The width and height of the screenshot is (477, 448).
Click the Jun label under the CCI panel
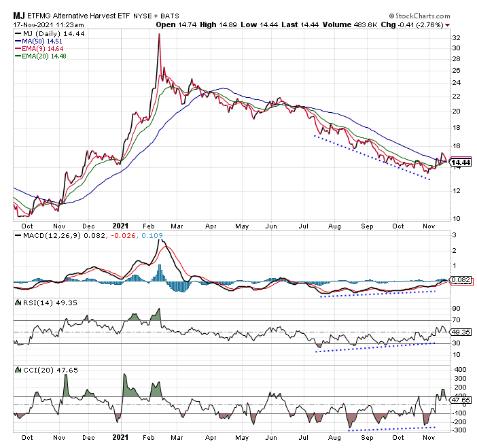coord(271,438)
